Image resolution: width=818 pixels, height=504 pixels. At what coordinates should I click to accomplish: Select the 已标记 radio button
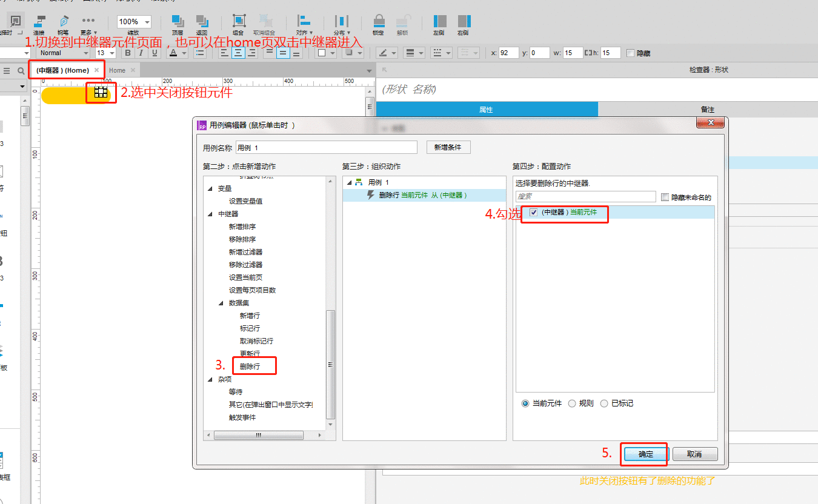pyautogui.click(x=604, y=403)
